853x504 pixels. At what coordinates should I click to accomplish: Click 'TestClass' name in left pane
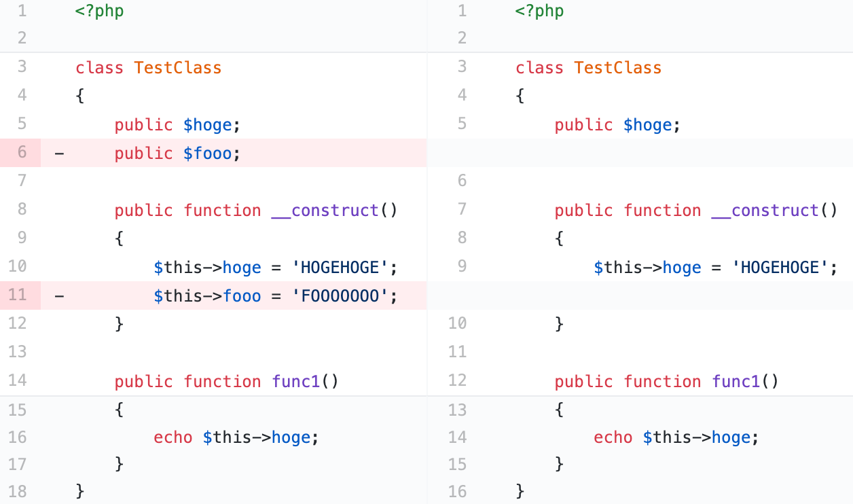coord(178,68)
